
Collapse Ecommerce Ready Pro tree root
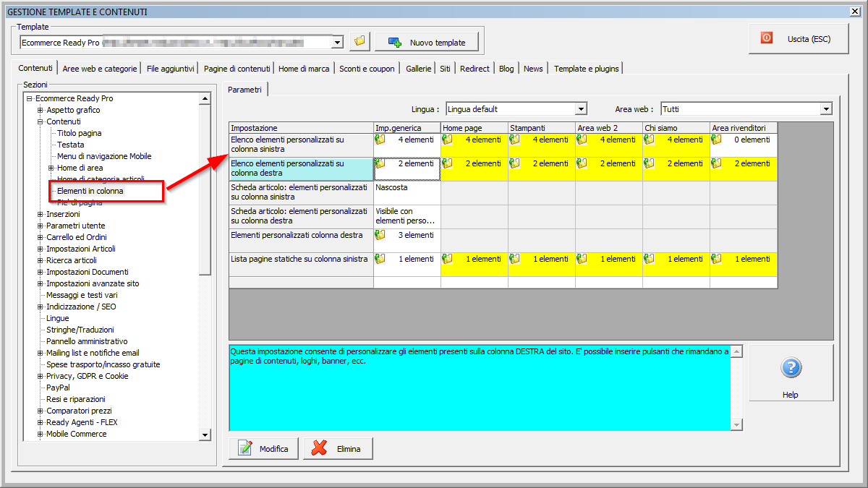click(x=30, y=98)
